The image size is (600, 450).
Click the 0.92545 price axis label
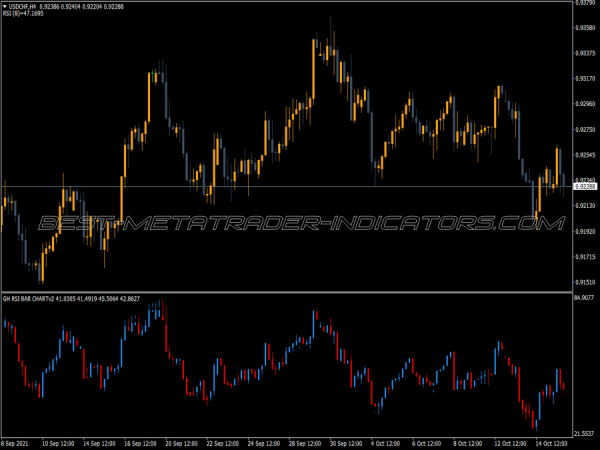(x=585, y=155)
